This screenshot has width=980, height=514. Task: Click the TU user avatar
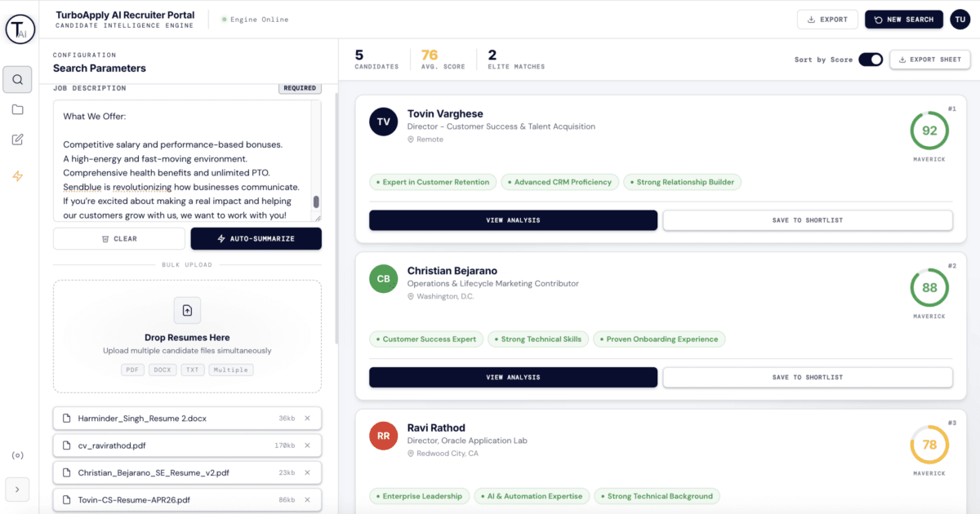pyautogui.click(x=960, y=20)
